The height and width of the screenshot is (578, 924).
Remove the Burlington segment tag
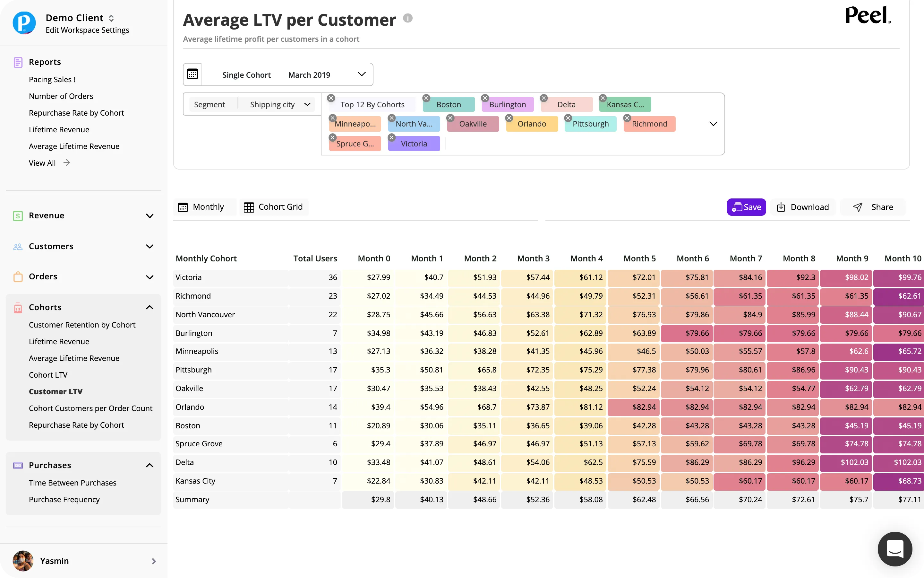(485, 98)
